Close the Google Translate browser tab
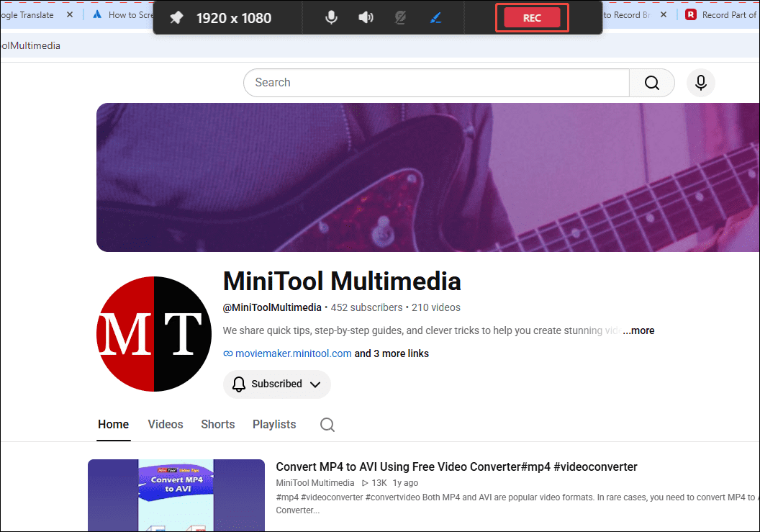 coord(70,14)
